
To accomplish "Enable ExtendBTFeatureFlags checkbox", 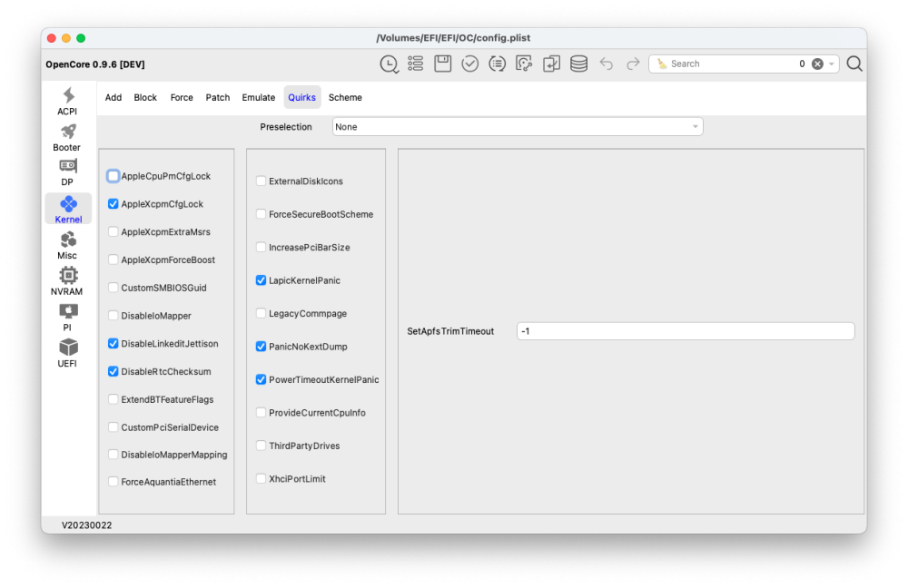I will (x=113, y=398).
